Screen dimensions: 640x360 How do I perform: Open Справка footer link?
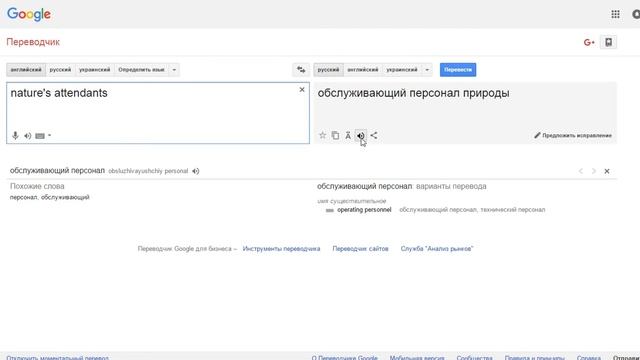tap(589, 358)
